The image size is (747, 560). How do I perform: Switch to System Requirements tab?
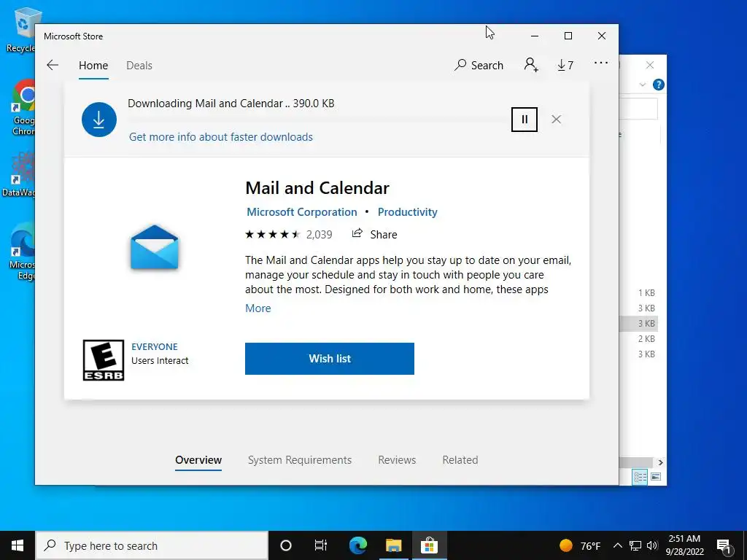(x=300, y=460)
